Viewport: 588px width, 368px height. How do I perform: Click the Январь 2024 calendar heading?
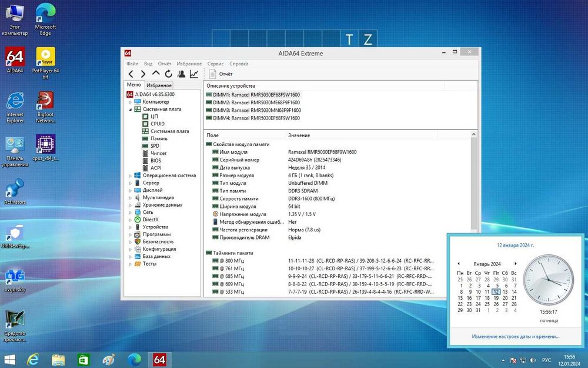coord(487,264)
